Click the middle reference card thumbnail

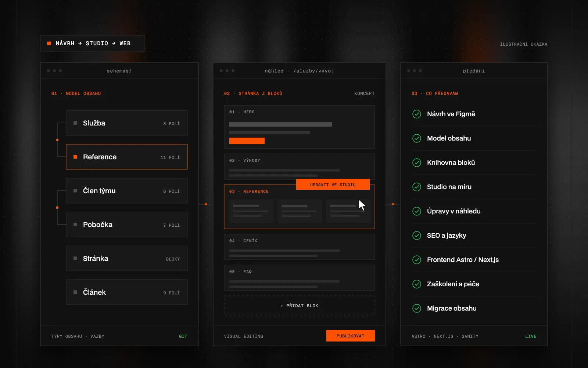point(300,211)
